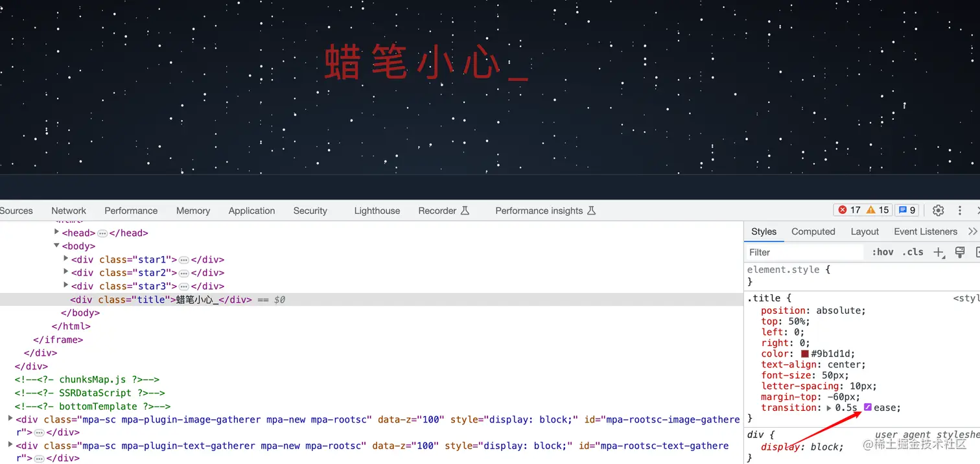Viewport: 980px width, 464px height.
Task: Expand the star2 div node
Action: coord(66,273)
